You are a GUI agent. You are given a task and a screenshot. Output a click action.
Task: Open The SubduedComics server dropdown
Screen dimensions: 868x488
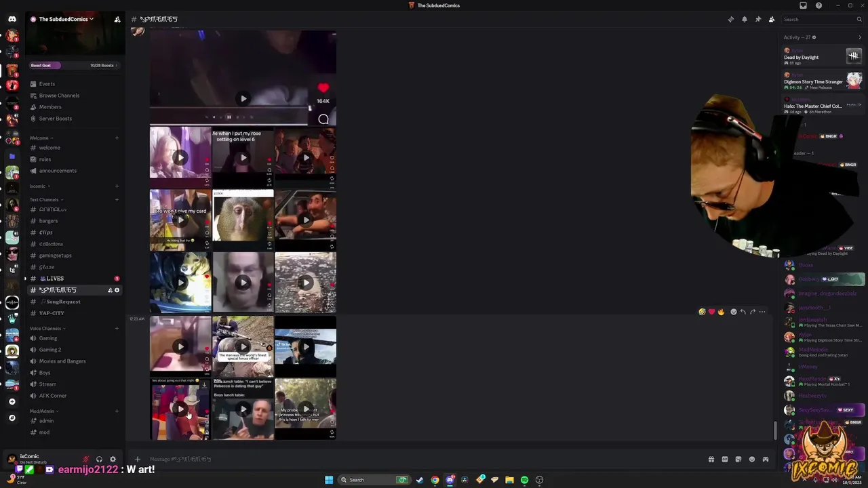(x=66, y=19)
